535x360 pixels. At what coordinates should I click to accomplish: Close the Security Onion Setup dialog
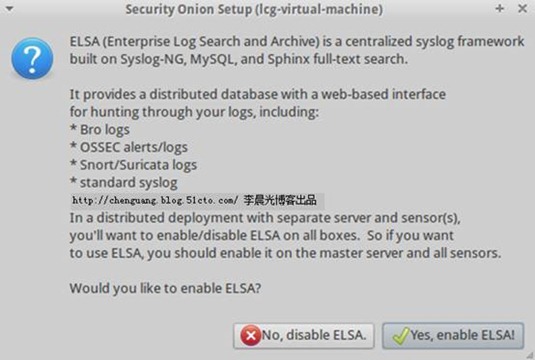(x=522, y=9)
